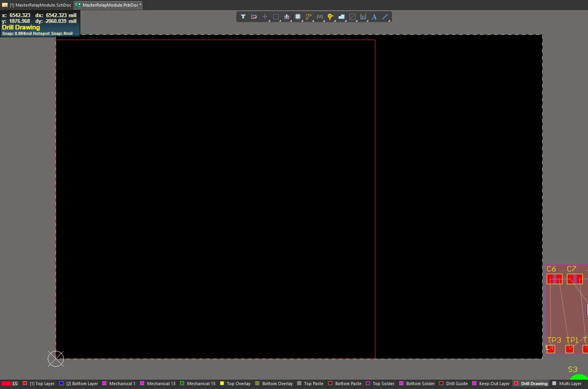Click the 'dx: 6542.323 mil' delta readout

point(55,15)
